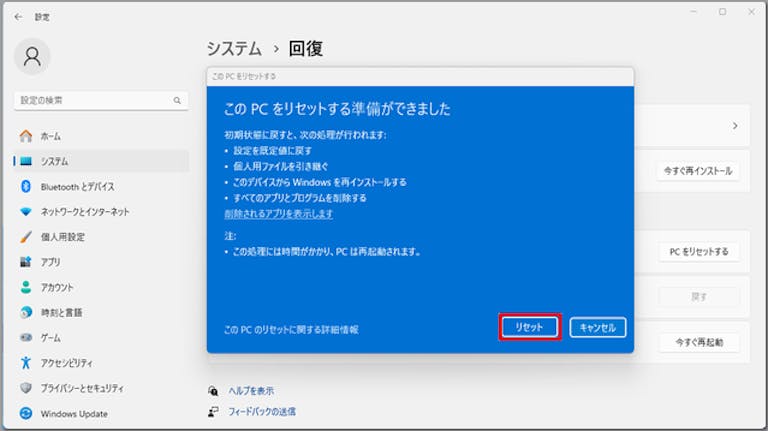
Task: Open Windows Update refresh icon
Action: coord(26,413)
